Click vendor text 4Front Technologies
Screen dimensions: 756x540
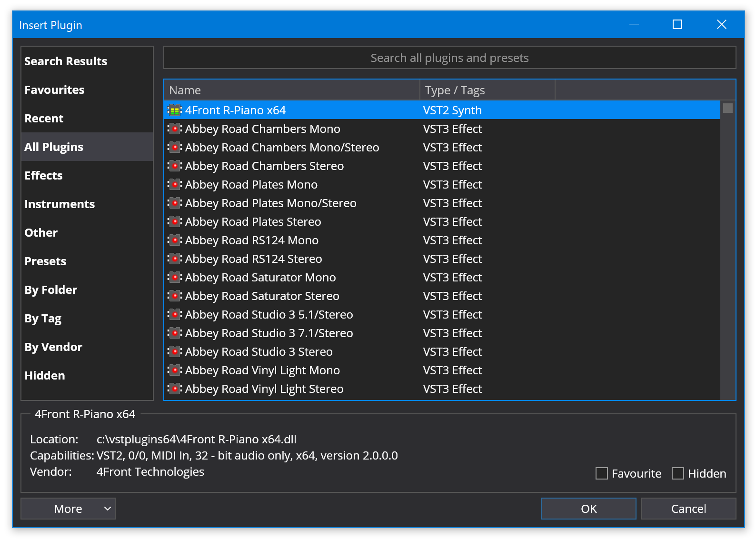[x=150, y=471]
